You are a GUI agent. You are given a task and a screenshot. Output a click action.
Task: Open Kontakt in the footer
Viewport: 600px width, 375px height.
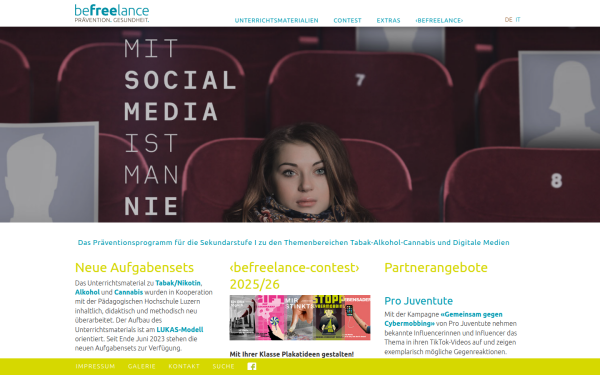pos(184,367)
